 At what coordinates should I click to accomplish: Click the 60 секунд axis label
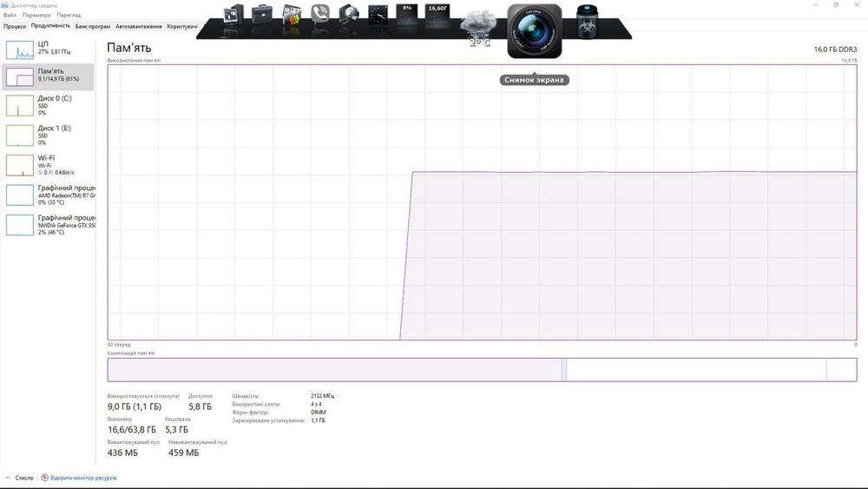[x=118, y=345]
